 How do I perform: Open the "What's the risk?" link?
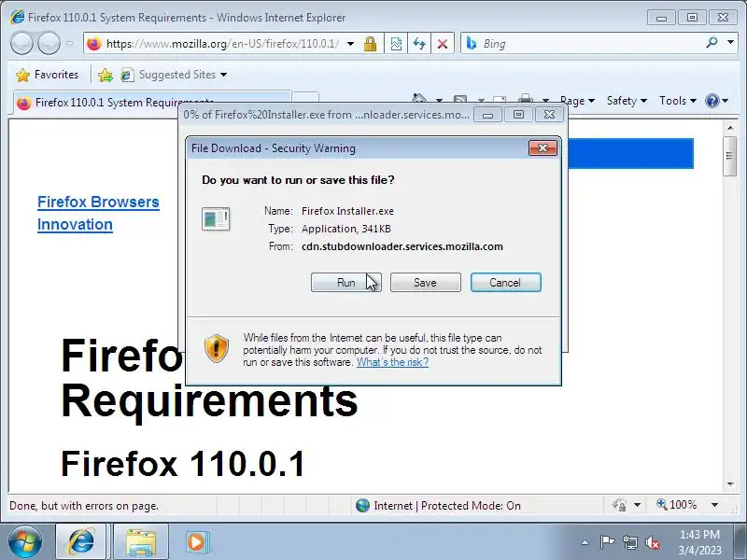392,362
